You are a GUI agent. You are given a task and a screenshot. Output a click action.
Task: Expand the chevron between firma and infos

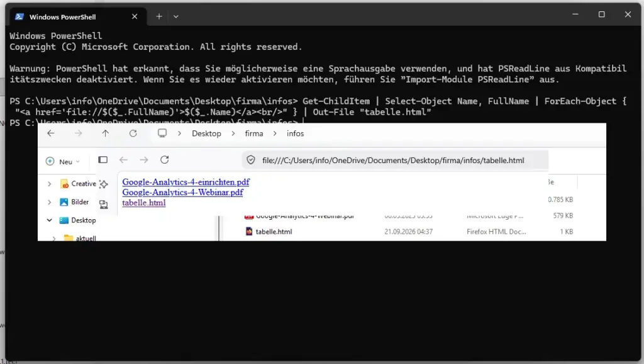point(275,134)
